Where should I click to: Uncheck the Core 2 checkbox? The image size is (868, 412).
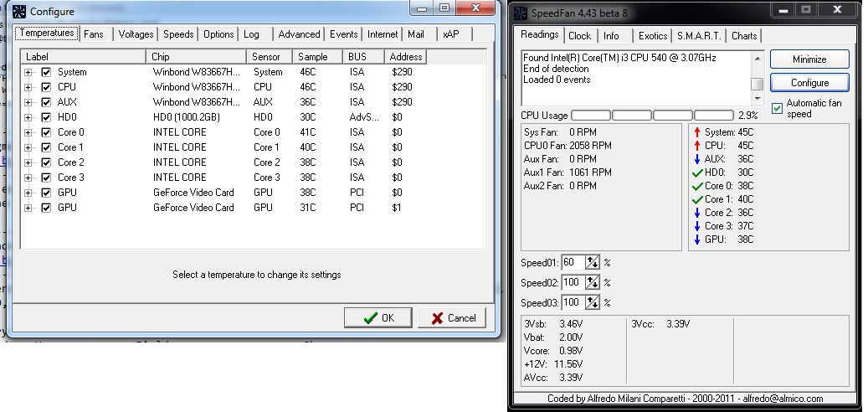tap(47, 162)
